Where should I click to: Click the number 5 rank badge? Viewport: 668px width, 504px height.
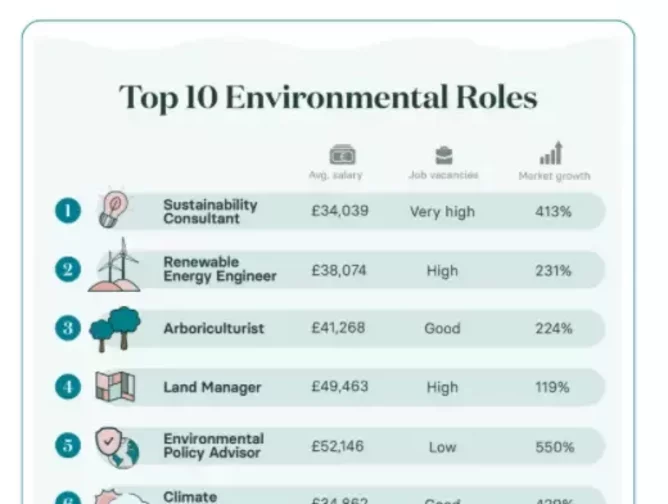pos(68,445)
